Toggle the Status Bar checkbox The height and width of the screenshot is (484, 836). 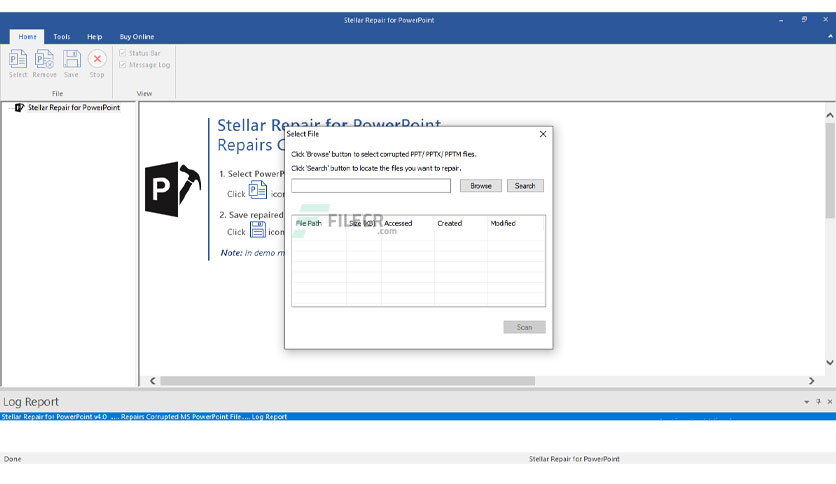(x=123, y=53)
